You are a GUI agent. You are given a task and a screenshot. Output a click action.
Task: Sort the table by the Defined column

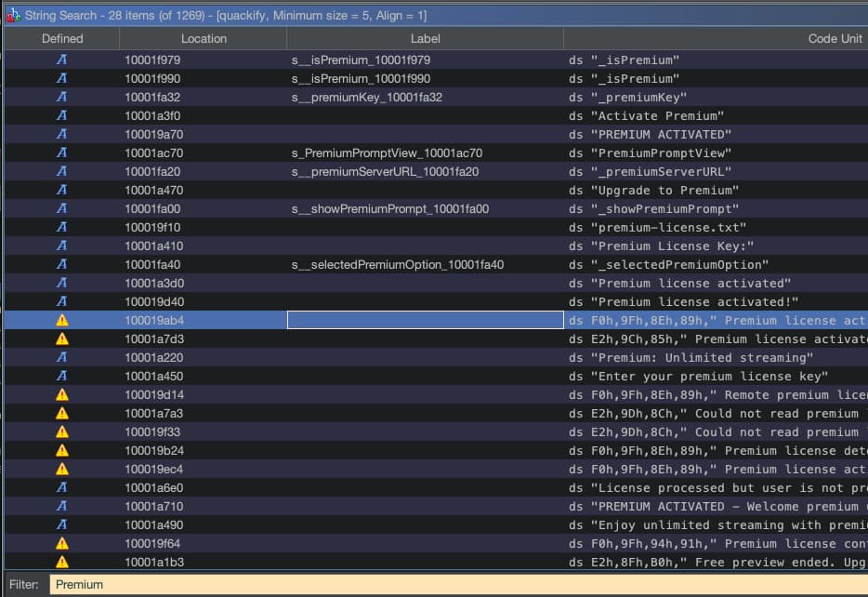62,38
